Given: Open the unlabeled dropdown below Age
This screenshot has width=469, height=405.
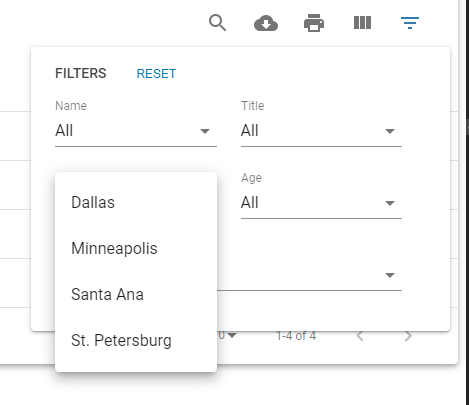Looking at the screenshot, I should [x=309, y=275].
